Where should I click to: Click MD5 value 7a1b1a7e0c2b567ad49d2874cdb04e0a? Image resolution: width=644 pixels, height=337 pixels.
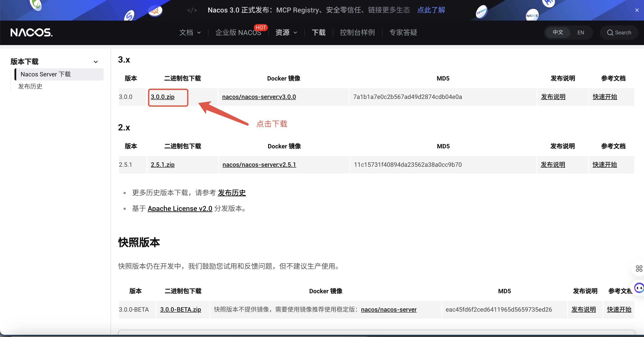(x=407, y=97)
